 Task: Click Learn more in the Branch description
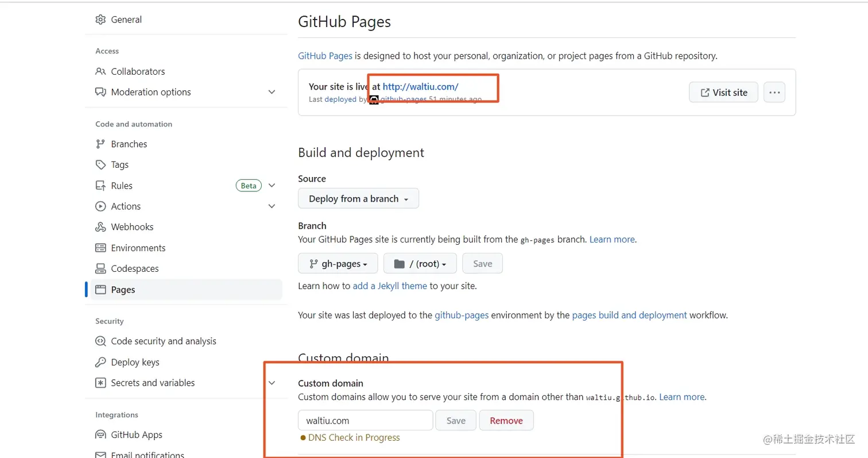point(612,239)
